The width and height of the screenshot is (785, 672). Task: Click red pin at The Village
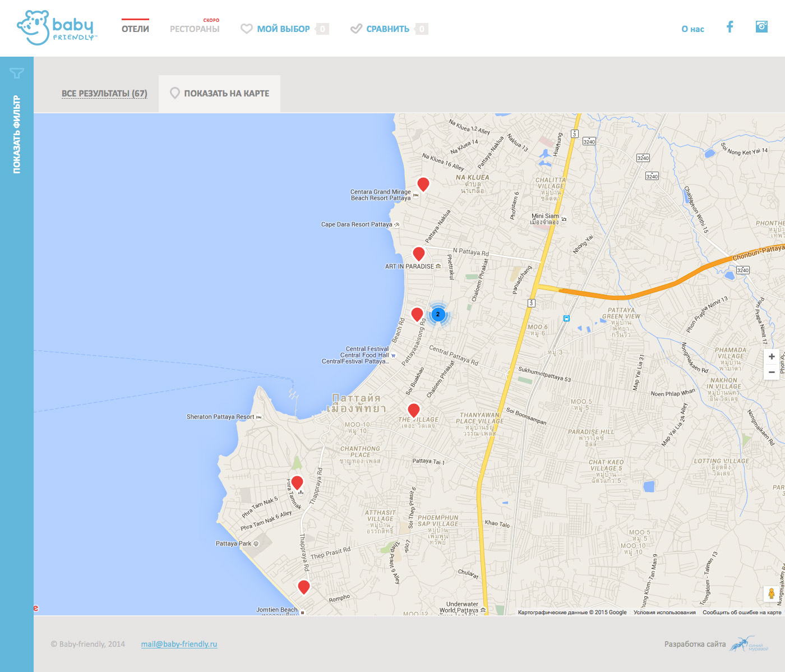[x=414, y=410]
